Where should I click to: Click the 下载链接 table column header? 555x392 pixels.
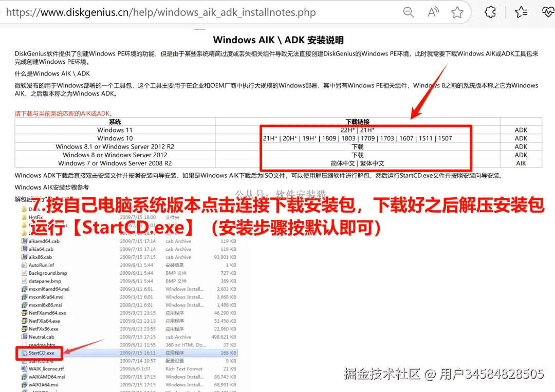click(x=358, y=122)
